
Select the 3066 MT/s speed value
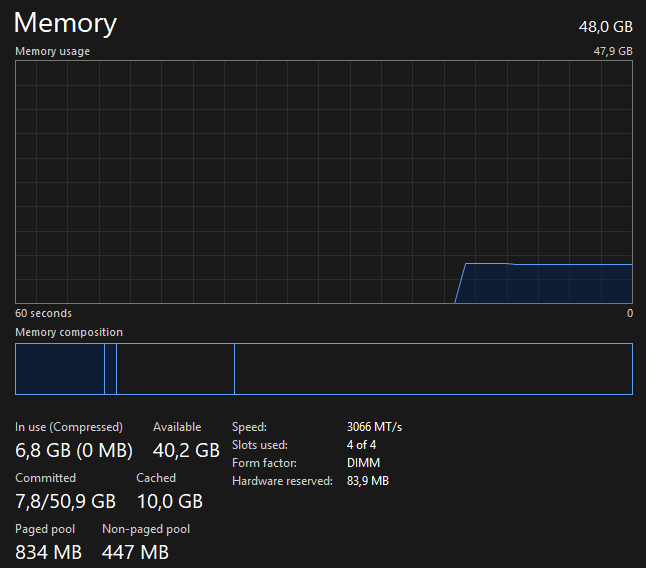[374, 427]
